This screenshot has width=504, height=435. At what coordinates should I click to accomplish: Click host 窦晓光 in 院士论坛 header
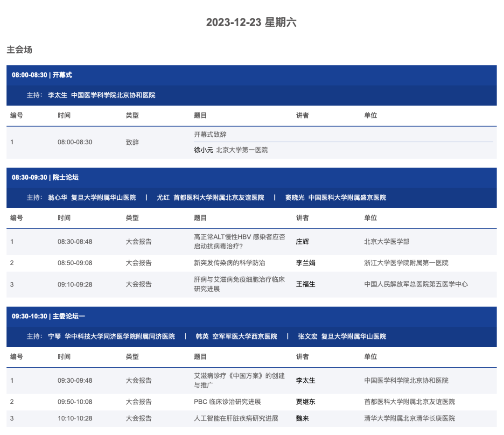[x=295, y=197]
